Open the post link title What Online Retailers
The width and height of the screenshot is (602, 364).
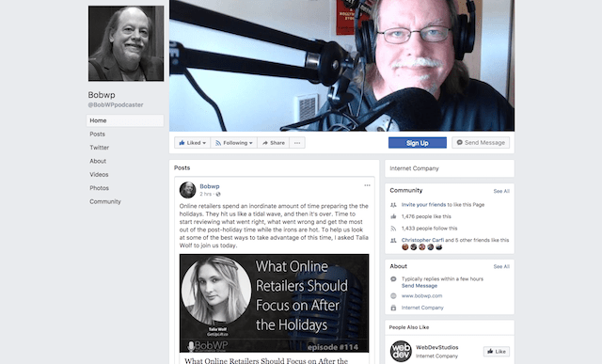(266, 360)
